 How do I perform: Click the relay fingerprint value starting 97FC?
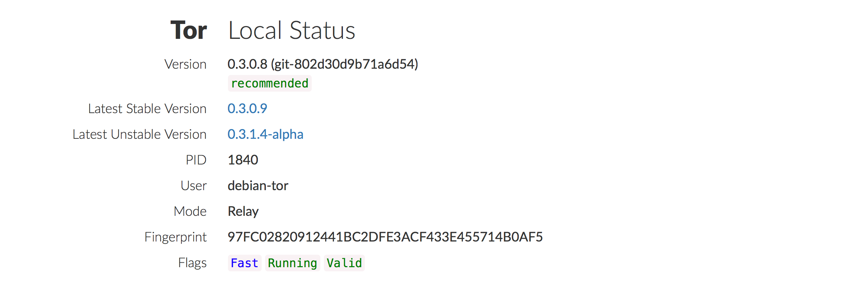pyautogui.click(x=385, y=237)
